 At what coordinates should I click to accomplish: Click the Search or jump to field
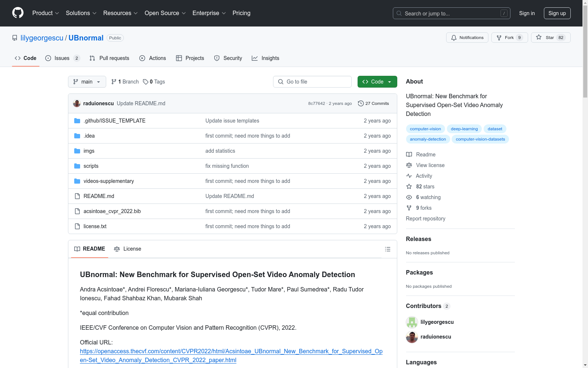(x=452, y=13)
